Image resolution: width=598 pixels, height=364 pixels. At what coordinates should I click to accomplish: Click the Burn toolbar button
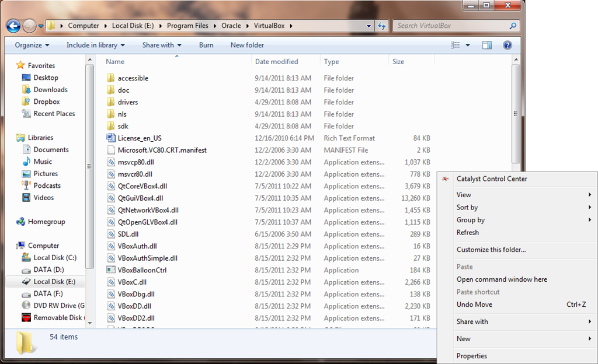click(206, 45)
